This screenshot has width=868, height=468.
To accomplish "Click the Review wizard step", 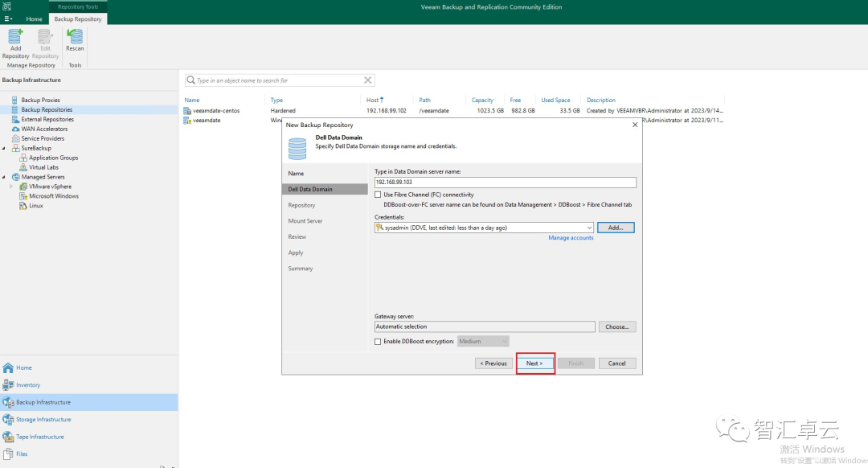I will tap(297, 236).
